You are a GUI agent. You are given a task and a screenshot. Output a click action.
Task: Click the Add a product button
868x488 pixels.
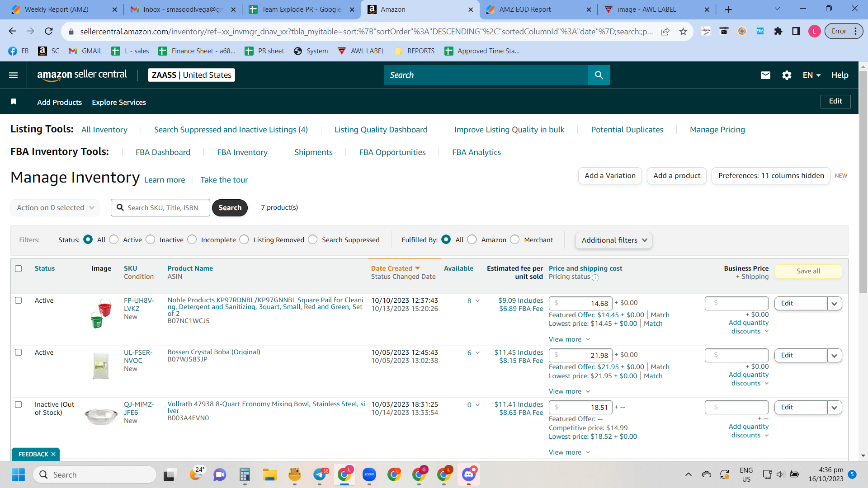[x=677, y=176]
